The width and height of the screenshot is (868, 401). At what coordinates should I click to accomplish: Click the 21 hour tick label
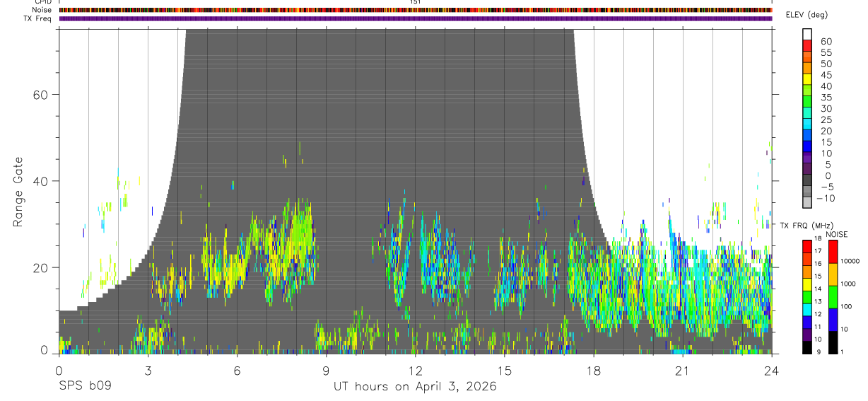[x=683, y=370]
